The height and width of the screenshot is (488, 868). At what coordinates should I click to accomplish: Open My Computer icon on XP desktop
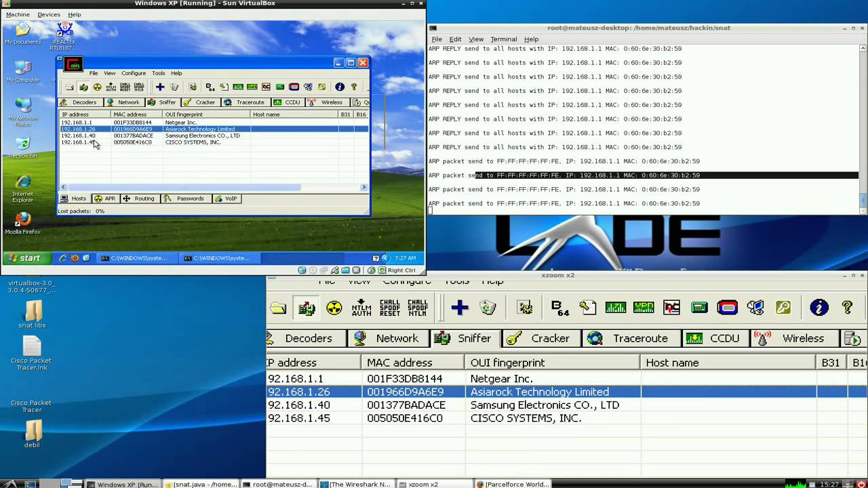23,71
